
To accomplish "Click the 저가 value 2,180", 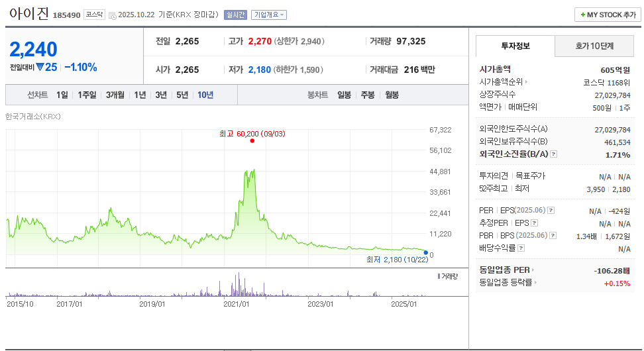I will (260, 70).
